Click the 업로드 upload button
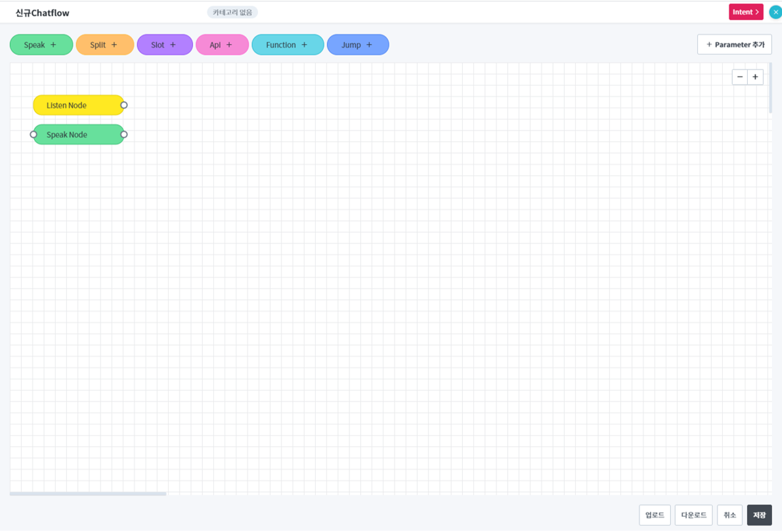782x532 pixels. coord(655,515)
